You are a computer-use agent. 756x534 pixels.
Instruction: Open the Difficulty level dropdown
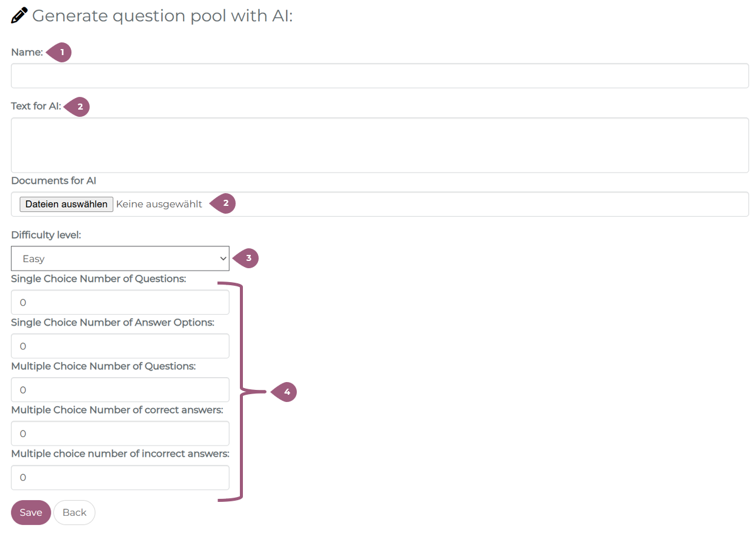tap(120, 259)
